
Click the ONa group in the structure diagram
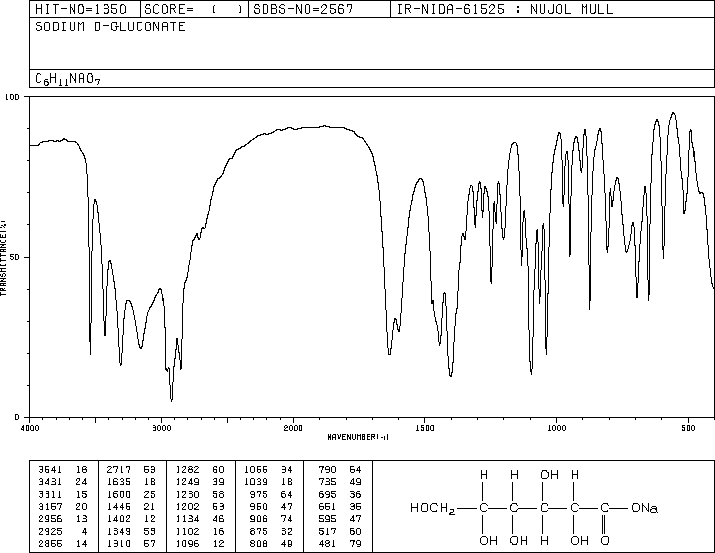point(645,508)
